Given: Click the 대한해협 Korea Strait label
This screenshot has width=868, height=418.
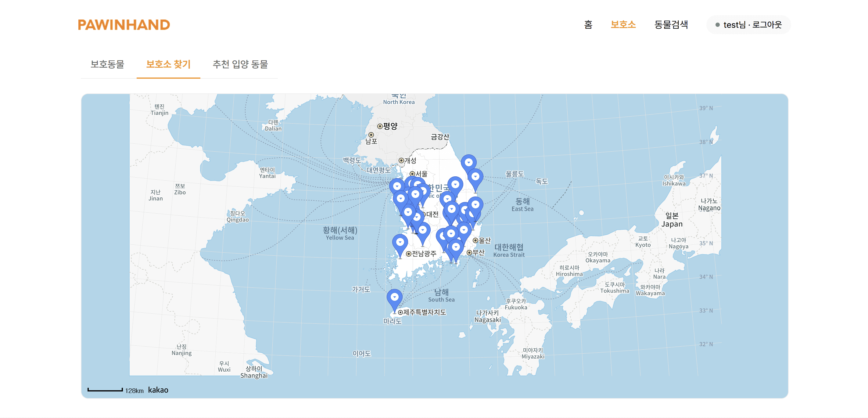Looking at the screenshot, I should 509,250.
